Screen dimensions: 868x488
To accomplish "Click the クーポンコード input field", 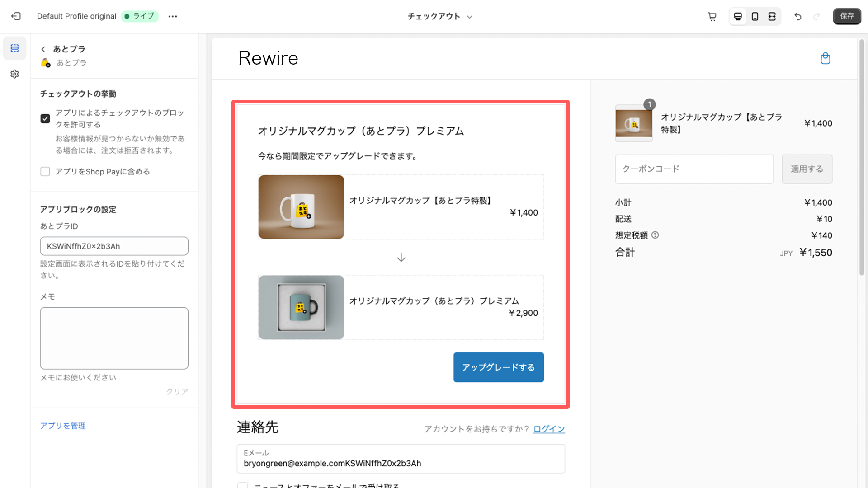I will 694,169.
